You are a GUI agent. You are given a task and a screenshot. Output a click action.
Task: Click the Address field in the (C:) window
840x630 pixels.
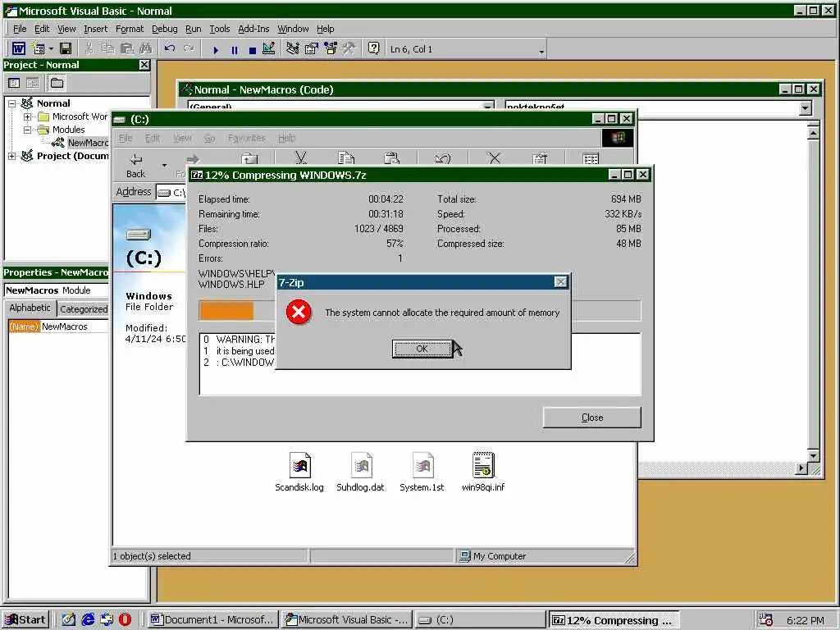click(171, 192)
